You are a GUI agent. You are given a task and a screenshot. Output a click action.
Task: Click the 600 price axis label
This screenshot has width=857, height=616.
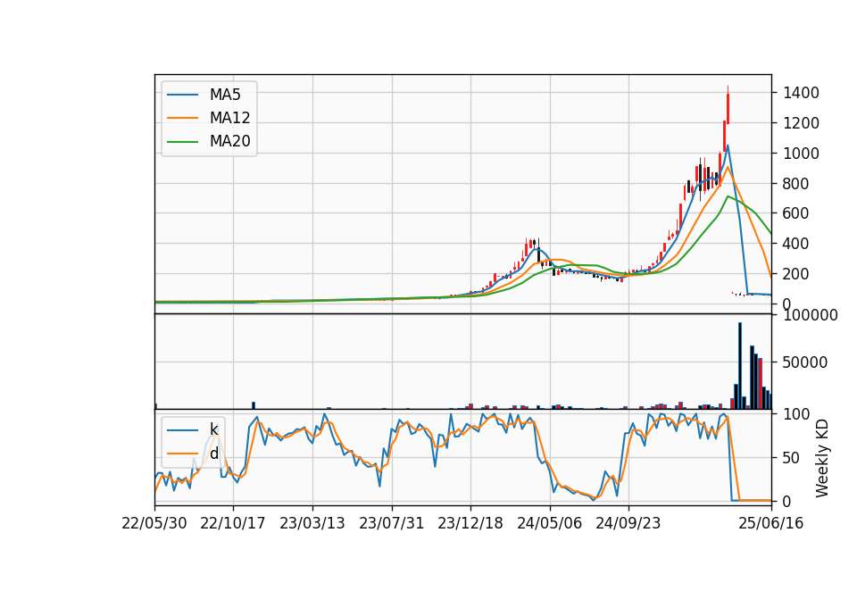[x=795, y=213]
